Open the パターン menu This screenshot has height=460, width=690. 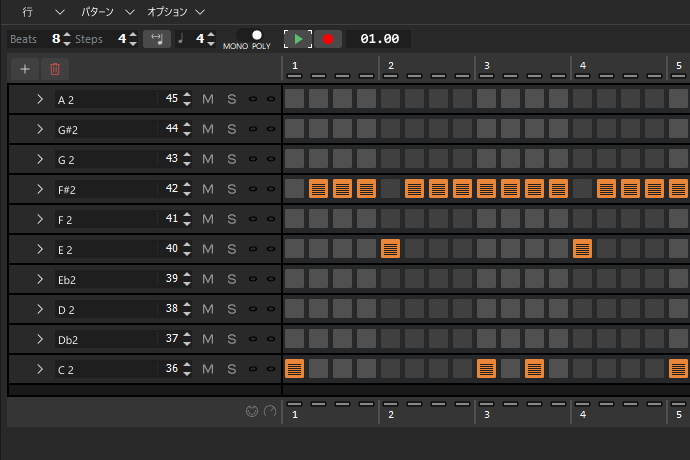coord(104,12)
